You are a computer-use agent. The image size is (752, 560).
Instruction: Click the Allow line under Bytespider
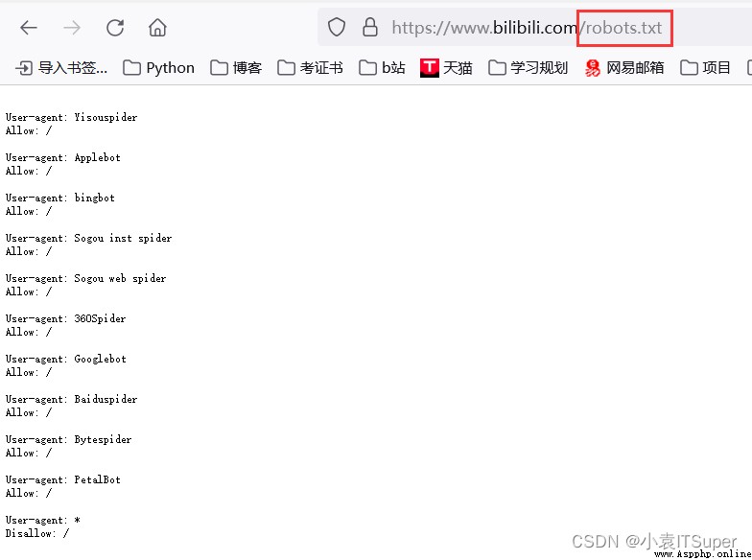(x=29, y=453)
